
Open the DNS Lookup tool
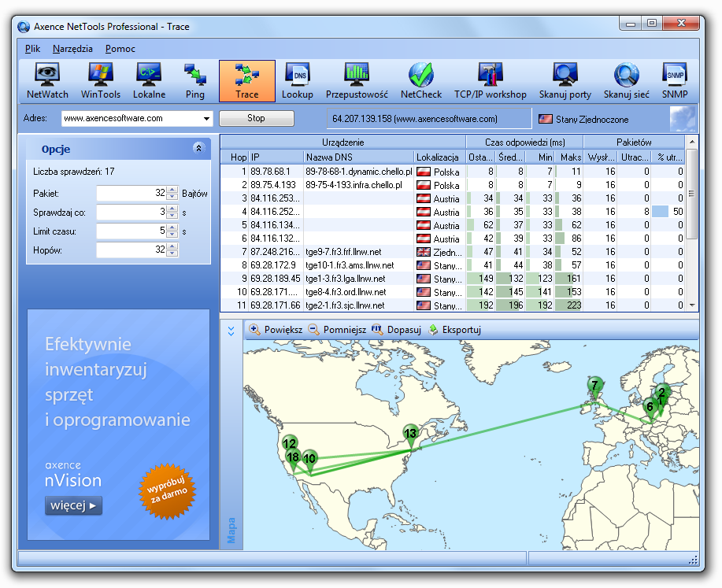tap(297, 81)
